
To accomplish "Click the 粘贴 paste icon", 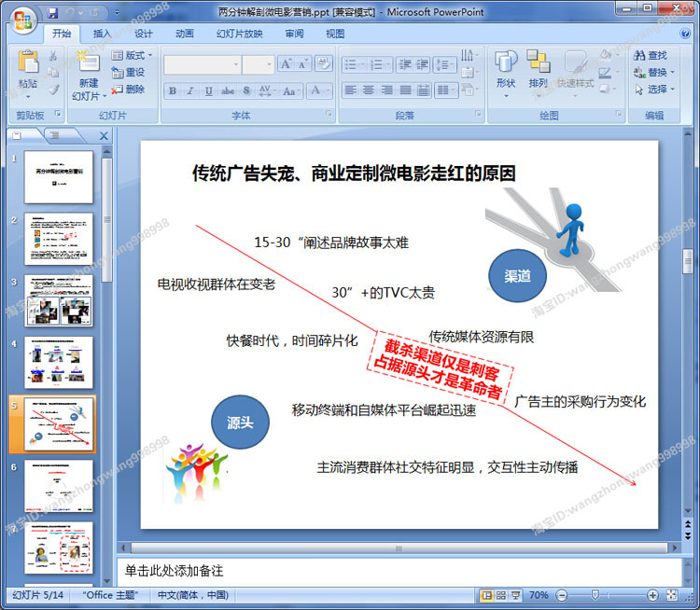I will [28, 62].
